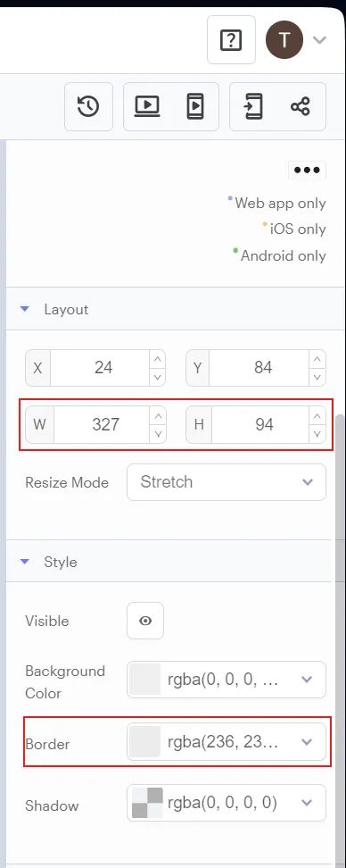Collapse the Style section

point(24,562)
